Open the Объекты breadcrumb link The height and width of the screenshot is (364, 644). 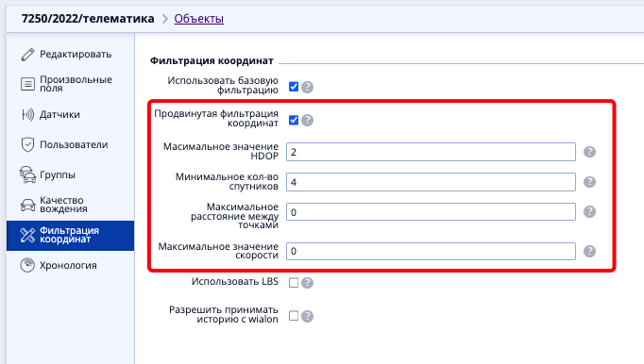point(199,19)
